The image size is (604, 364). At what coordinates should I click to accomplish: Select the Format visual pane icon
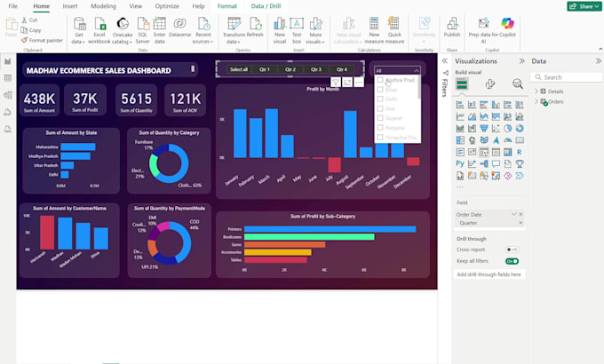click(490, 84)
